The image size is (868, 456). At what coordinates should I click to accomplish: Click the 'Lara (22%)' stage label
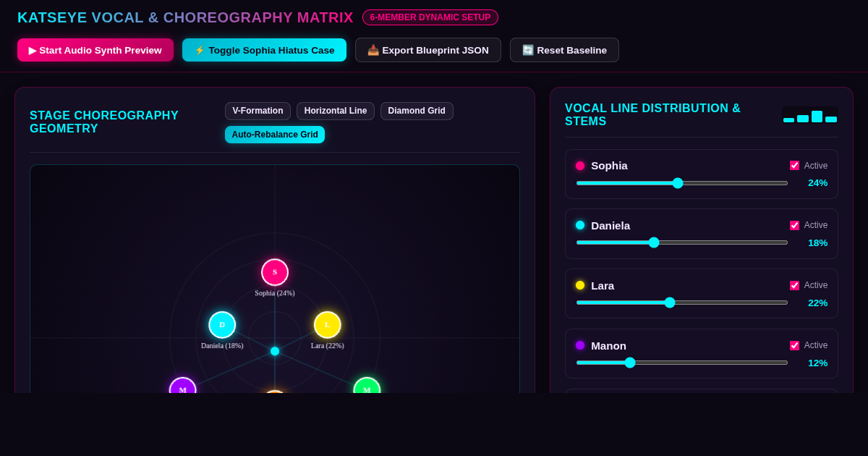tap(328, 346)
